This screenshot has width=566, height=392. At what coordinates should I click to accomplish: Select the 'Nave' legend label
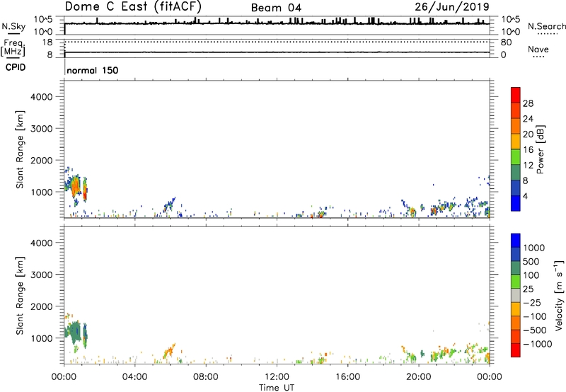tap(538, 50)
